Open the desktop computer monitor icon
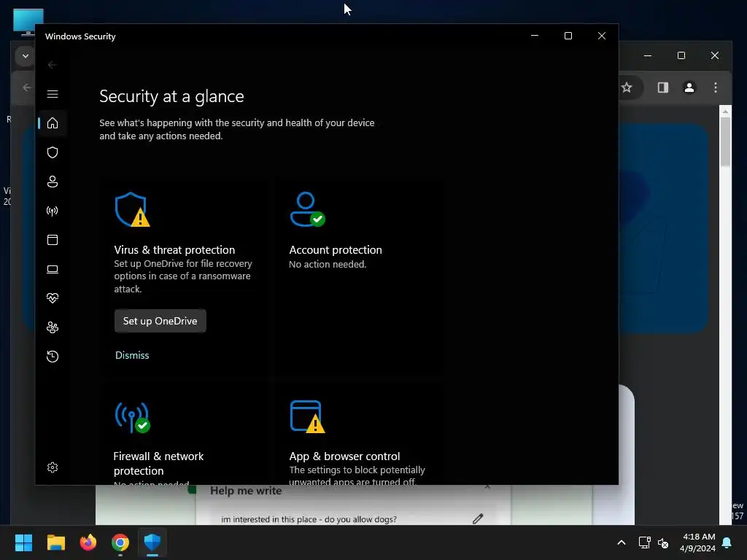 tap(28, 22)
